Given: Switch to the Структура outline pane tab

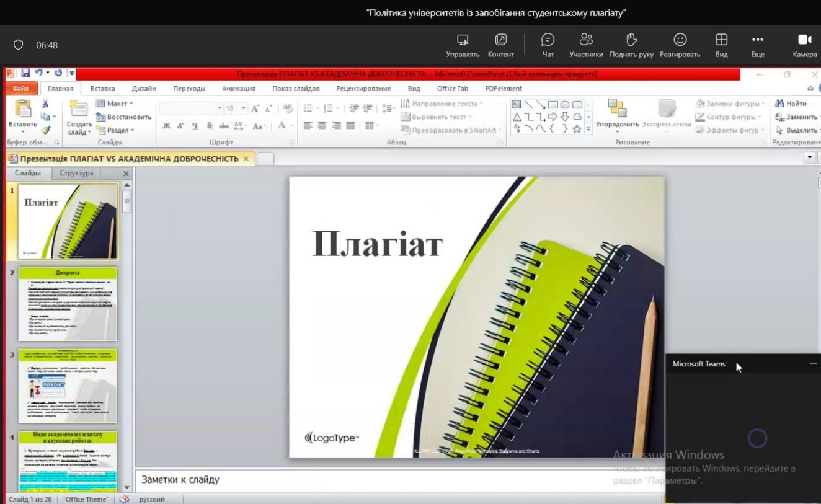Looking at the screenshot, I should tap(76, 174).
